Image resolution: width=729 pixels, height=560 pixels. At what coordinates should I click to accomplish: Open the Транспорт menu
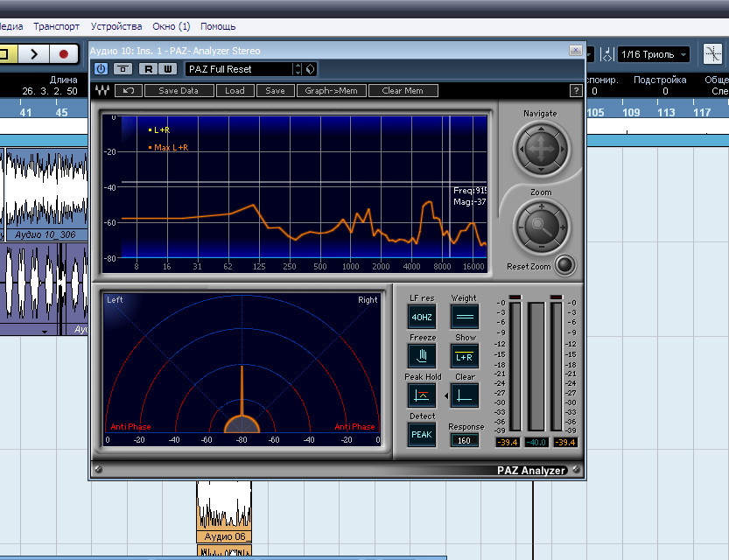pyautogui.click(x=56, y=26)
